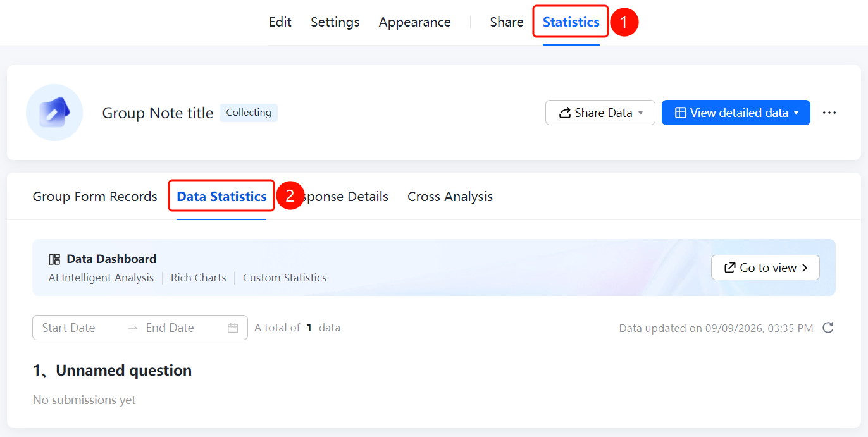Open the Edit tab
Viewport: 868px width, 437px height.
[280, 22]
